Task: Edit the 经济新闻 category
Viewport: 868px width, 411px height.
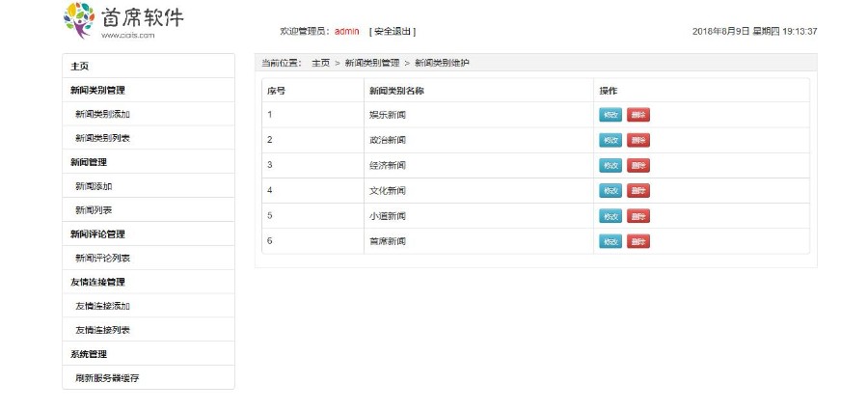Action: (x=610, y=165)
